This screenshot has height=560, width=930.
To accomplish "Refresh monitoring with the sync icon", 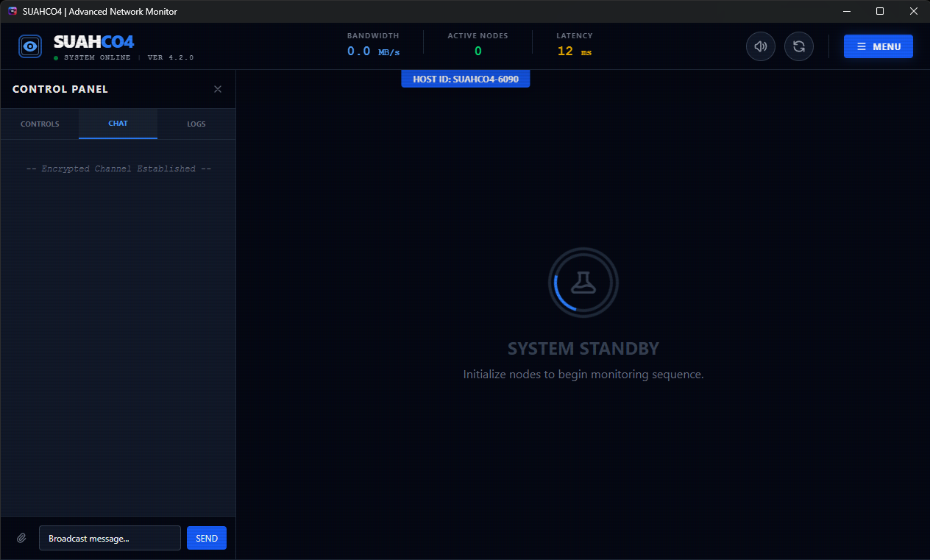I will coord(798,46).
